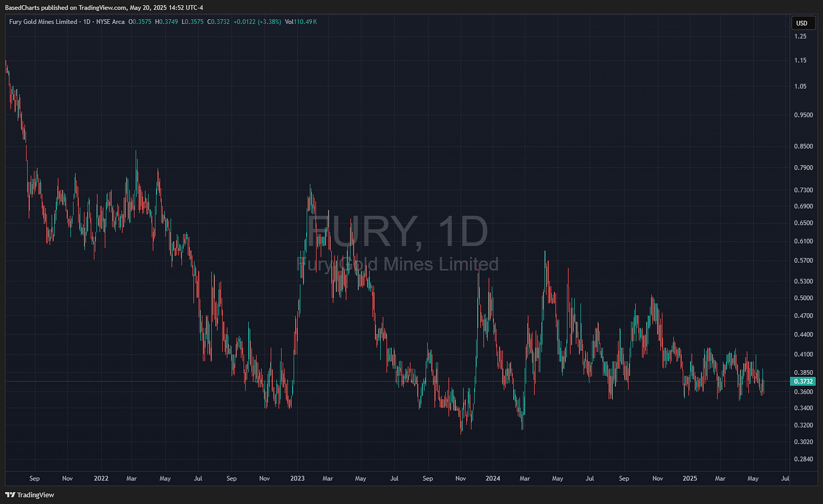
Task: Click the 1.15 price axis label
Action: [x=800, y=60]
